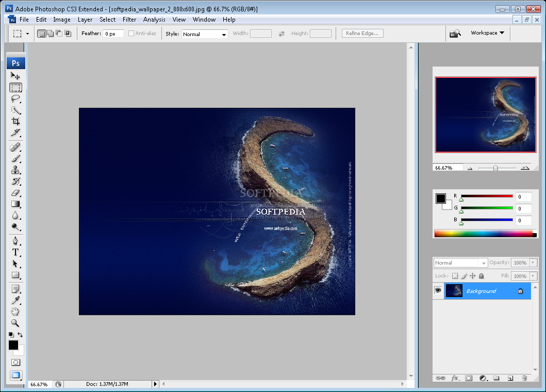Open the selection Style dropdown
546x392 pixels.
tap(205, 34)
